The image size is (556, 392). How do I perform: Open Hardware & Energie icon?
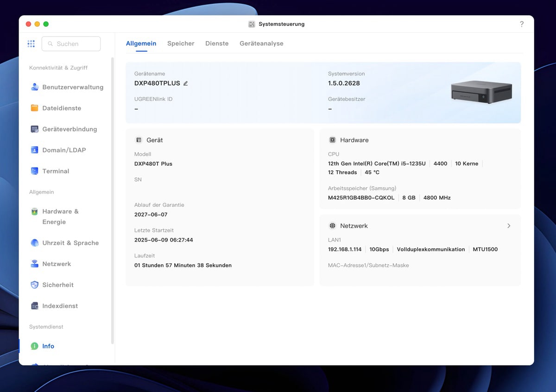(34, 212)
